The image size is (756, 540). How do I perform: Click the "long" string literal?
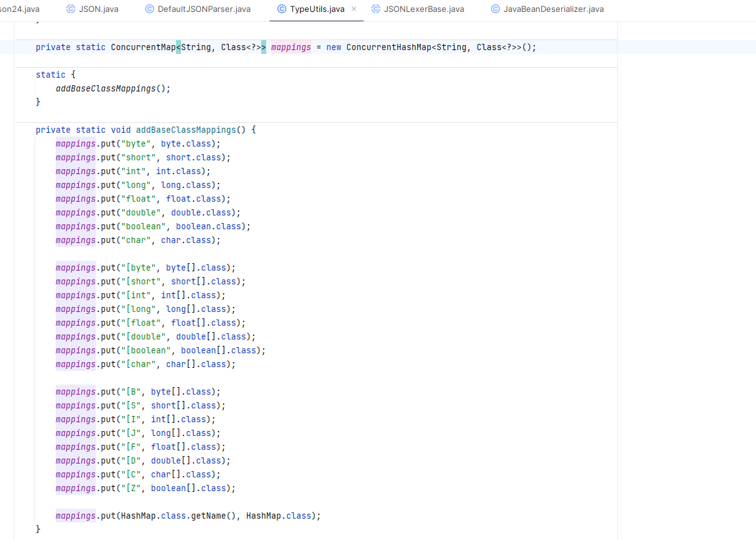click(136, 185)
